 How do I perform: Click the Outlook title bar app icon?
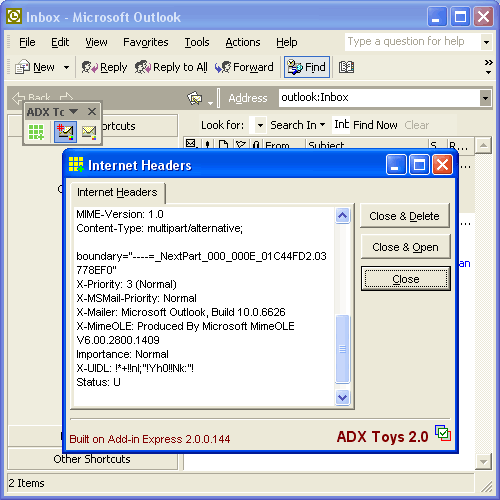14,16
